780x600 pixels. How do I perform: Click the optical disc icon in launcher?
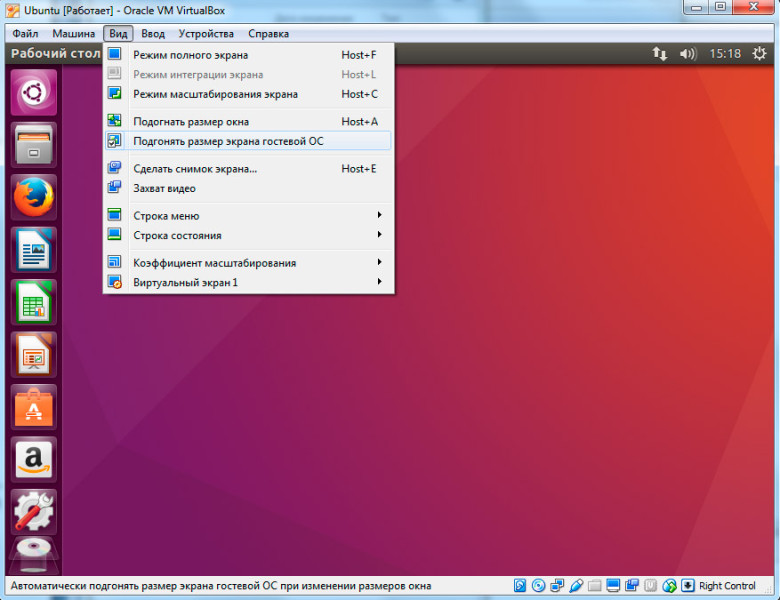point(34,556)
